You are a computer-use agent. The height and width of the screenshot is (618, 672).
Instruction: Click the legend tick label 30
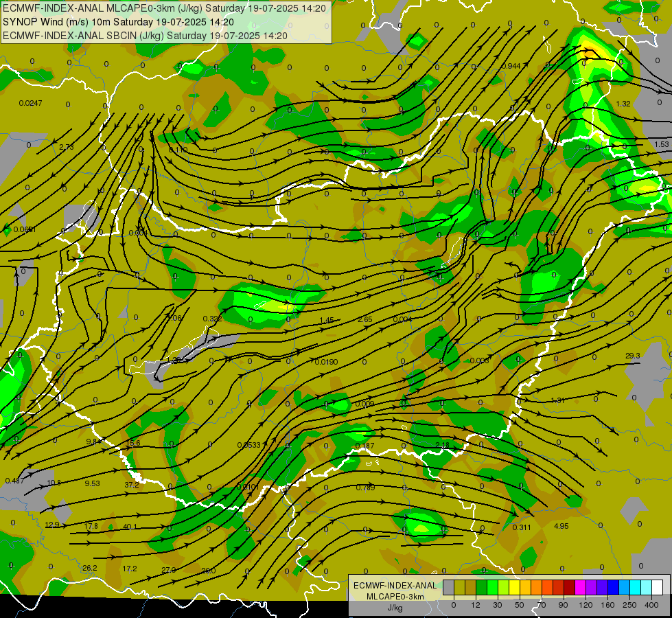(497, 605)
